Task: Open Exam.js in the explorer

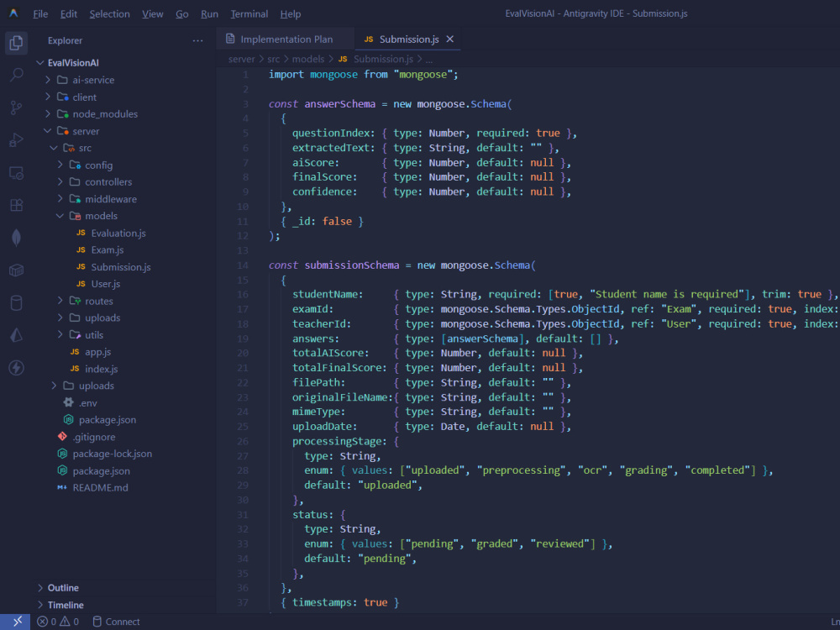Action: (x=108, y=249)
